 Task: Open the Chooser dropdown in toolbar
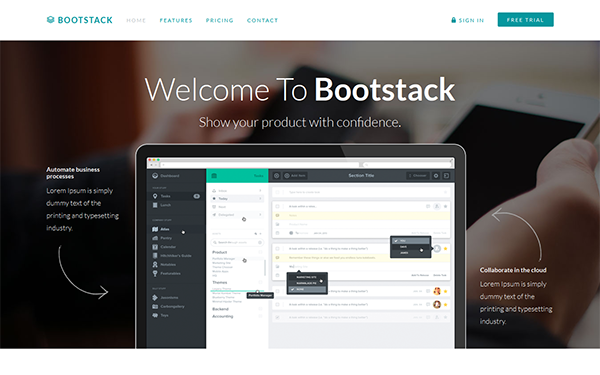tap(418, 176)
